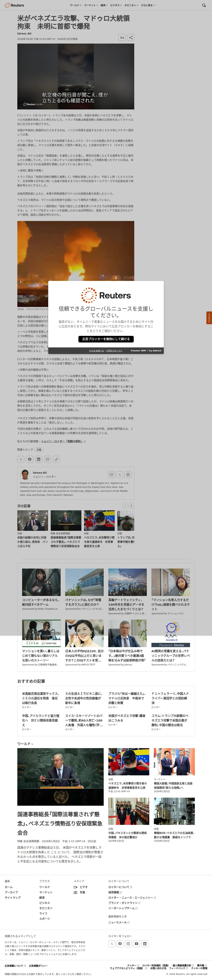Click お問合せはこちら link in the popup
Image resolution: width=212 pixels, height=980 pixels.
114,350
